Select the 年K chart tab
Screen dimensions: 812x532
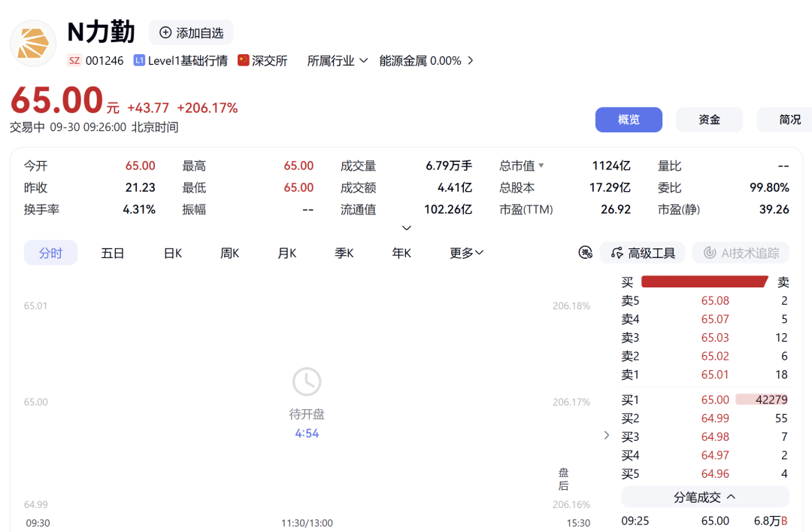[x=401, y=253]
